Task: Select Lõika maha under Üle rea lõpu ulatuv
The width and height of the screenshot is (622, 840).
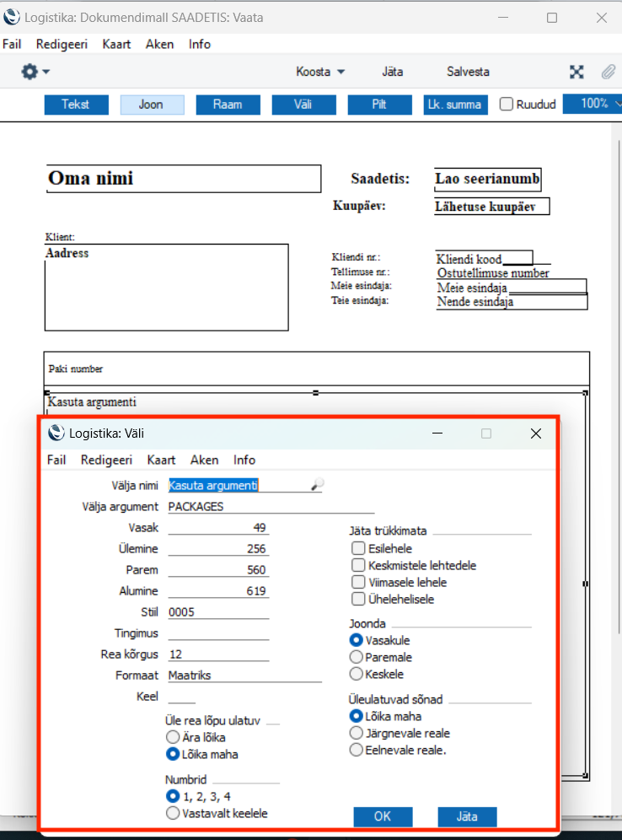Action: tap(173, 754)
